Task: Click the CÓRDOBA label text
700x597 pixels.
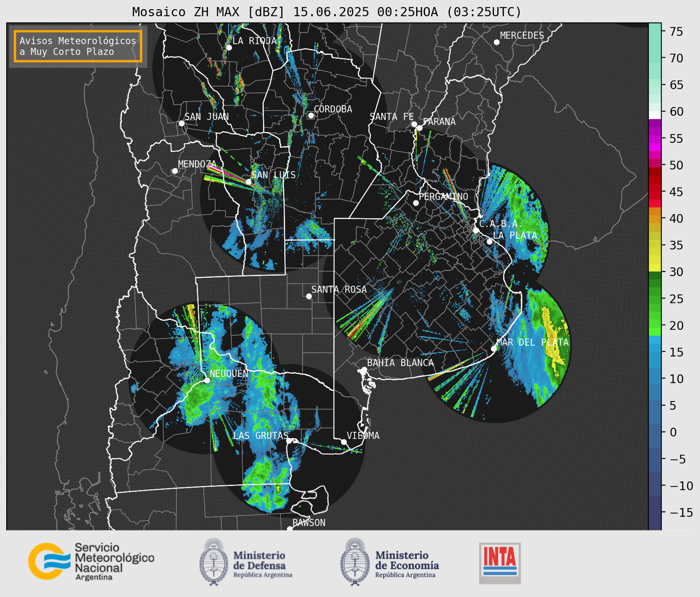Action: pos(333,109)
